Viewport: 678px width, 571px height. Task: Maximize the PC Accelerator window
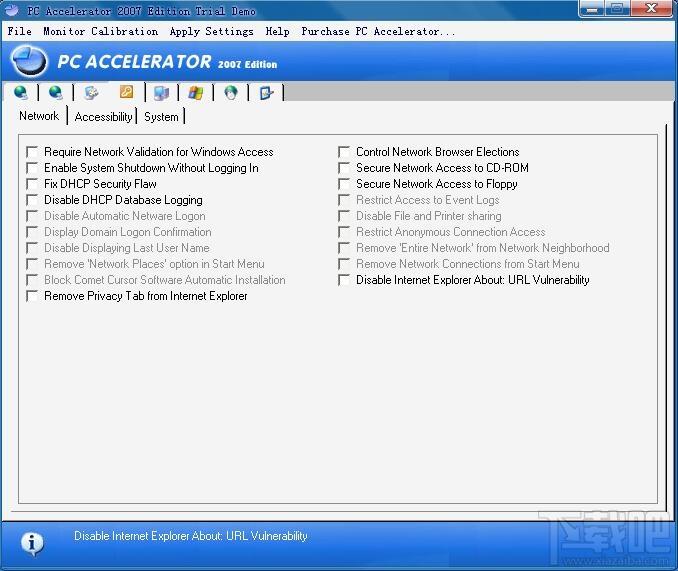point(617,9)
